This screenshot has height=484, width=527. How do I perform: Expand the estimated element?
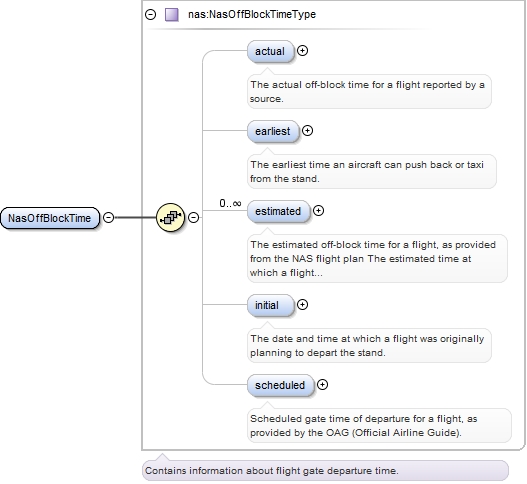(x=318, y=211)
